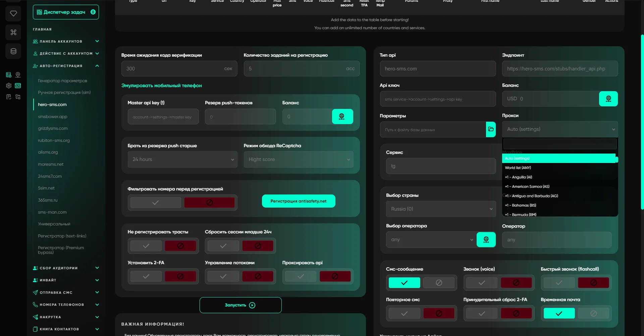This screenshot has height=336, width=644.
Task: Choose +1 - Bahamas (BS) option
Action: click(559, 205)
